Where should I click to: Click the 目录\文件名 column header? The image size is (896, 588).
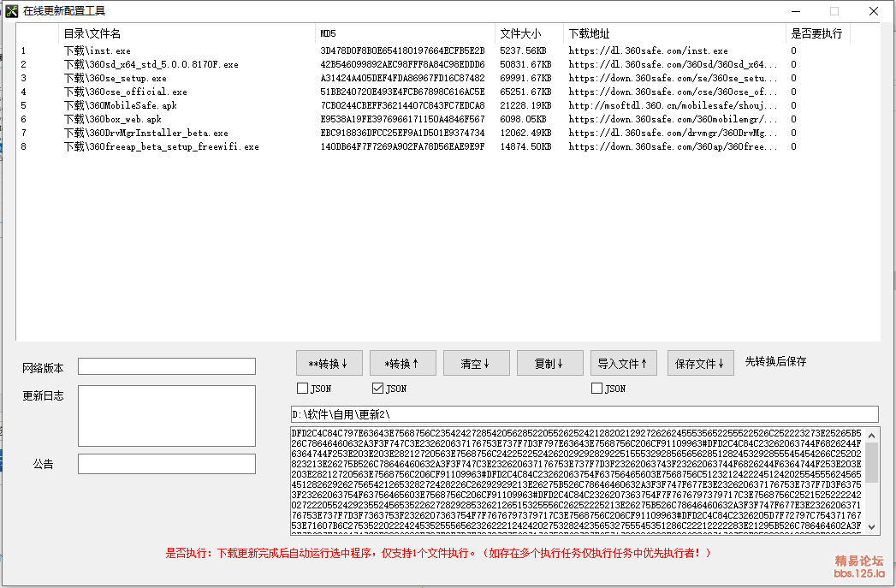[187, 33]
